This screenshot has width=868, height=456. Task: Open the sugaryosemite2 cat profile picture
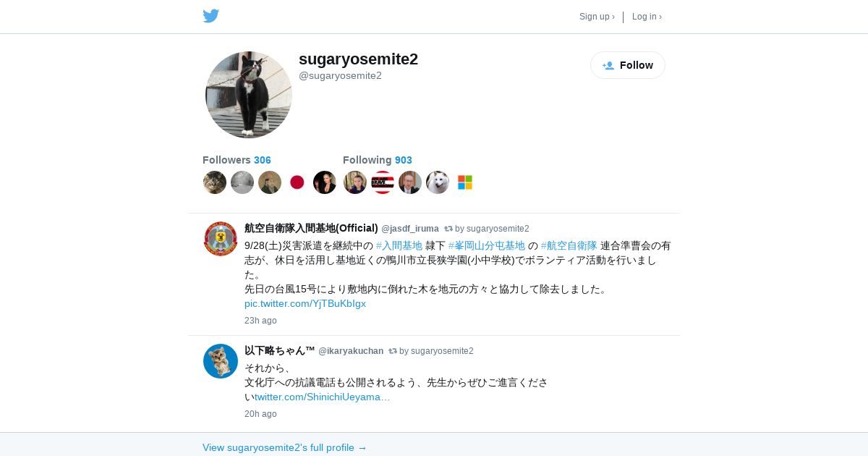[249, 95]
